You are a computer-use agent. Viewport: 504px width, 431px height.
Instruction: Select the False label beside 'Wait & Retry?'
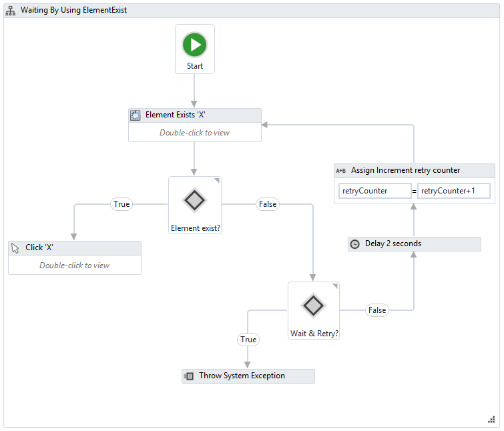[377, 310]
